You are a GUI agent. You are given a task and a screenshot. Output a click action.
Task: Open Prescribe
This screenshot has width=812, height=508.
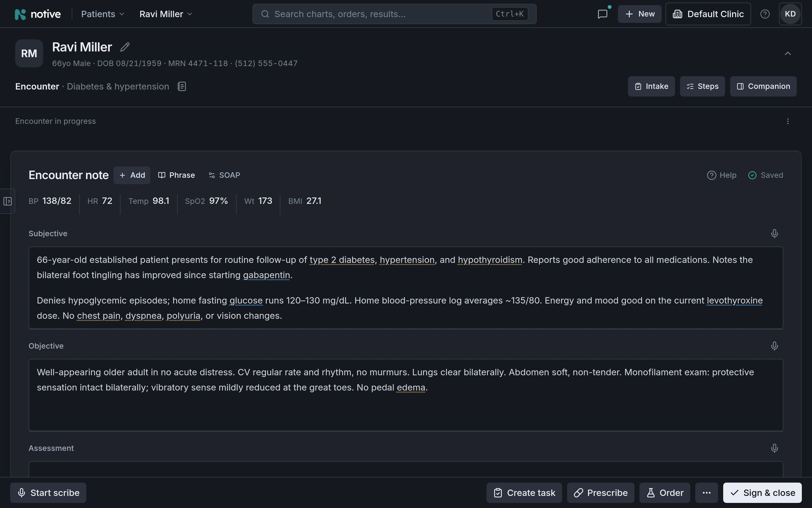point(601,493)
